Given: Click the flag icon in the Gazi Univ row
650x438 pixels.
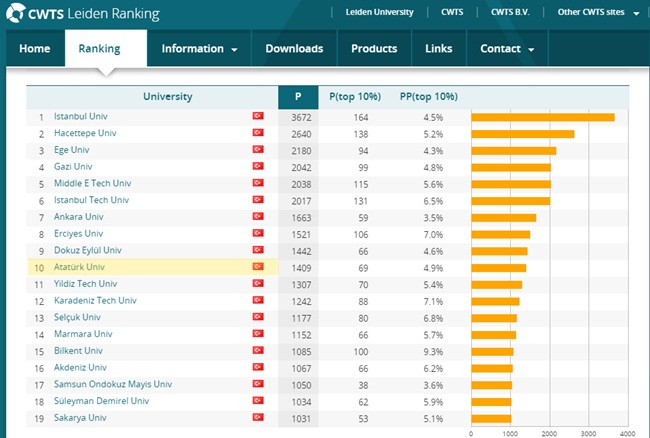Looking at the screenshot, I should pos(258,166).
